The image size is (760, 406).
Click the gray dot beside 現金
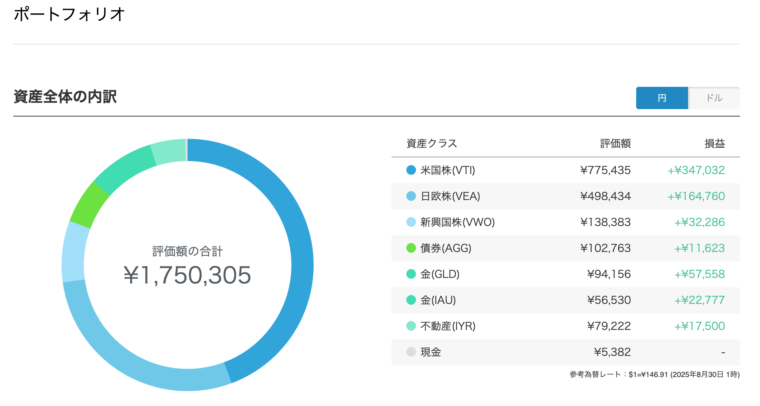(x=411, y=352)
